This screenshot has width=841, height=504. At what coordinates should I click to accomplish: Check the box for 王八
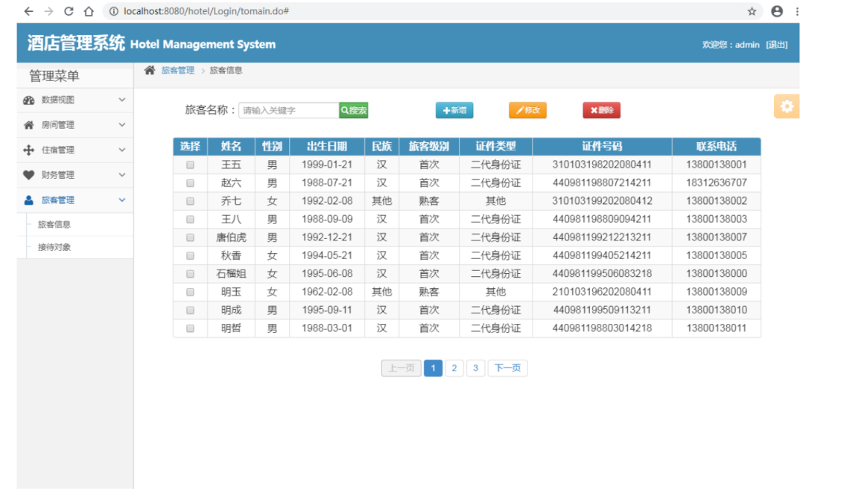coord(190,220)
